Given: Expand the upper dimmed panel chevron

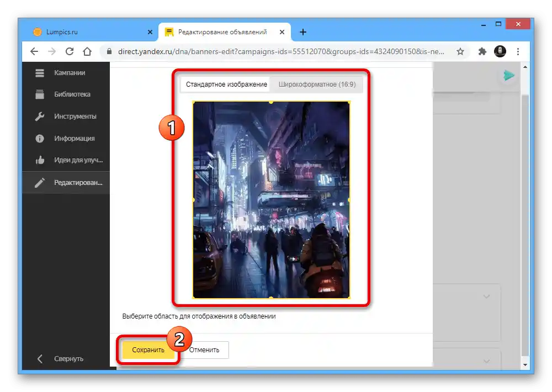Looking at the screenshot, I should 486,296.
